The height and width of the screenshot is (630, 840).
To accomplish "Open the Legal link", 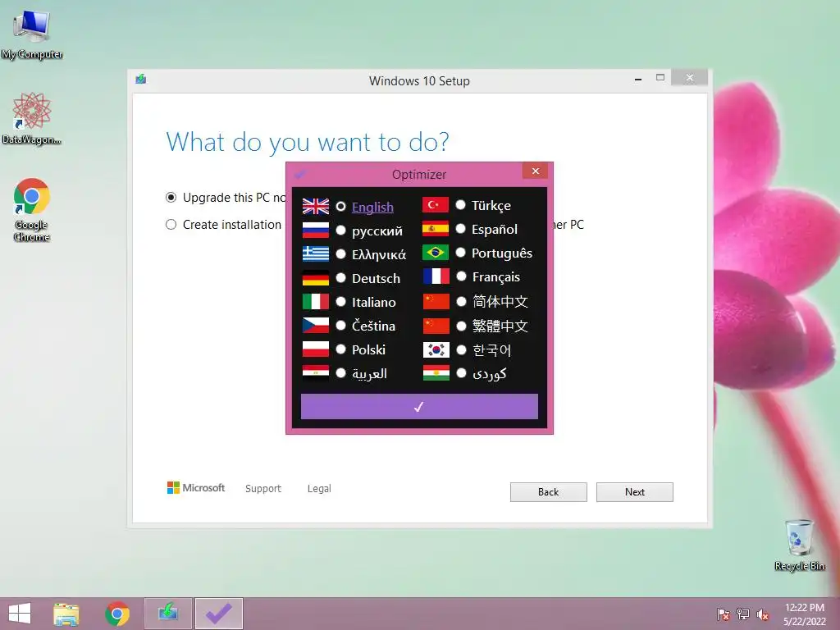I will [x=319, y=489].
